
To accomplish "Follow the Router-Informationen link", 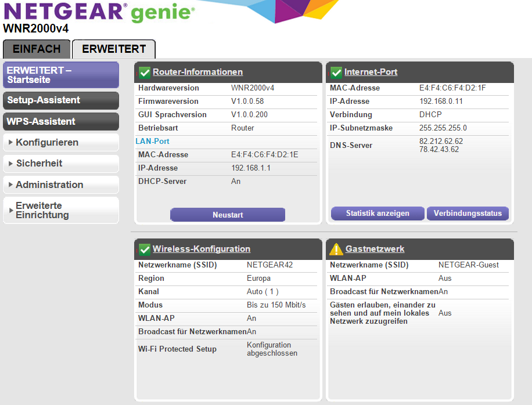I will tap(198, 72).
